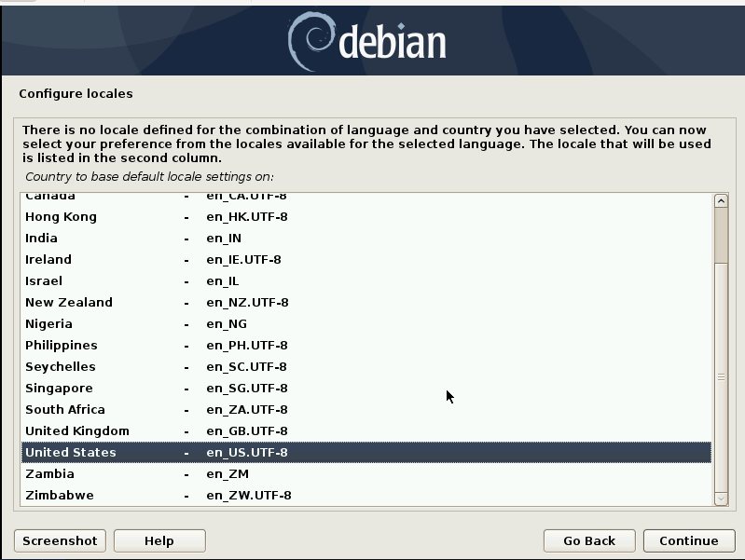Select South Africa en_ZA.UTF-8

tap(366, 409)
